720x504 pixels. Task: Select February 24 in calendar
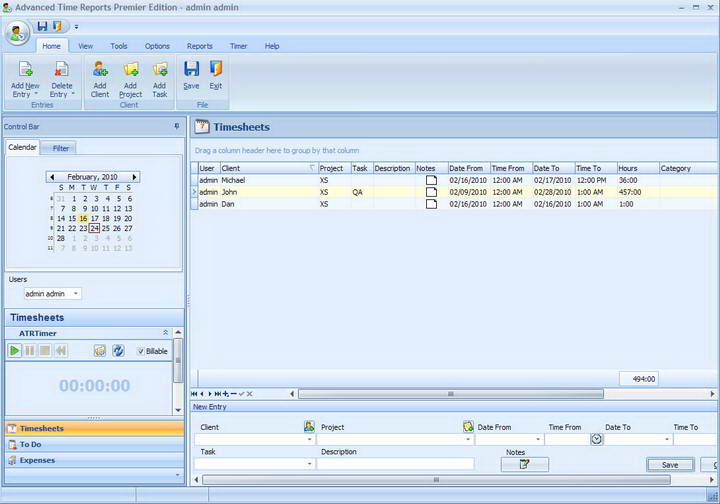click(95, 228)
